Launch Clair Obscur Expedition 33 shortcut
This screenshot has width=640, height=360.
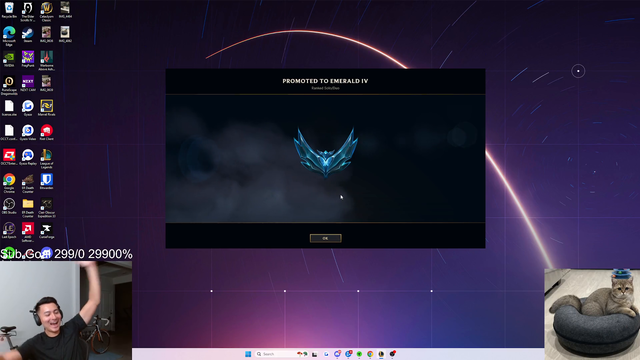[x=47, y=207]
